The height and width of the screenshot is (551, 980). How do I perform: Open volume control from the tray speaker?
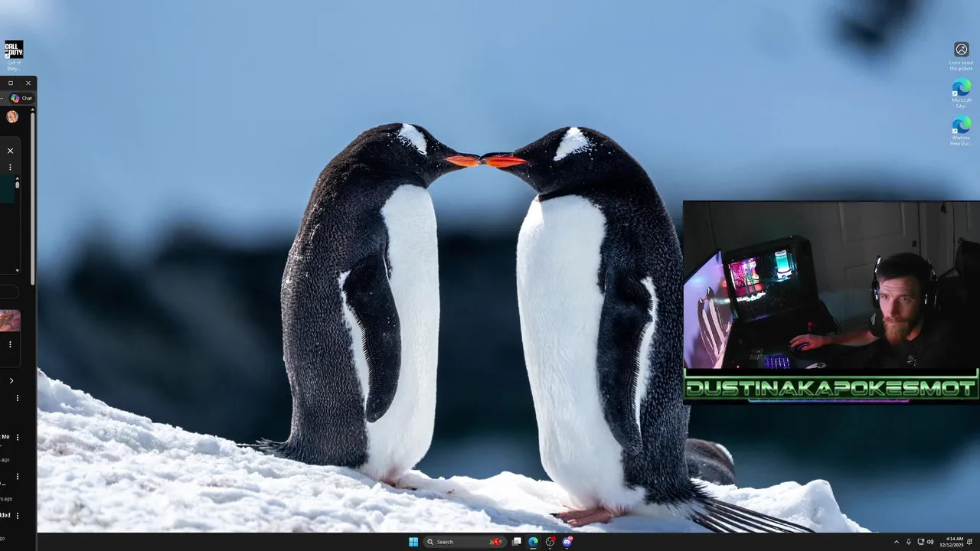pos(930,542)
